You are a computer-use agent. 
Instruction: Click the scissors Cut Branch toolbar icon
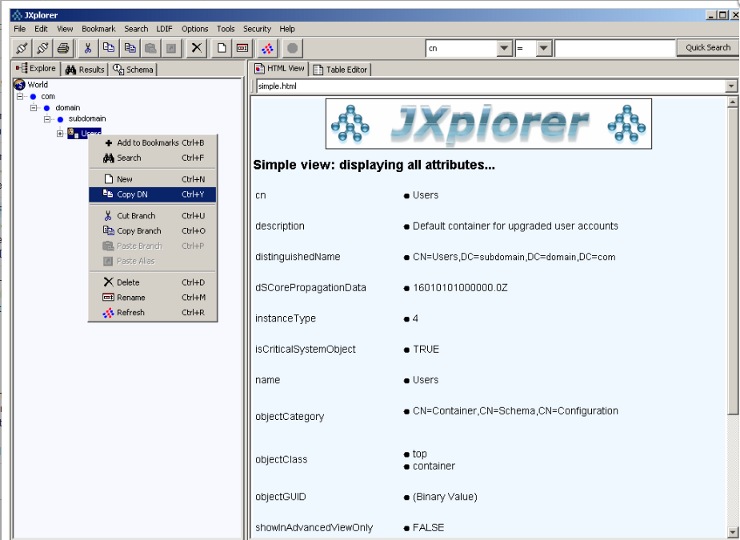(x=88, y=48)
